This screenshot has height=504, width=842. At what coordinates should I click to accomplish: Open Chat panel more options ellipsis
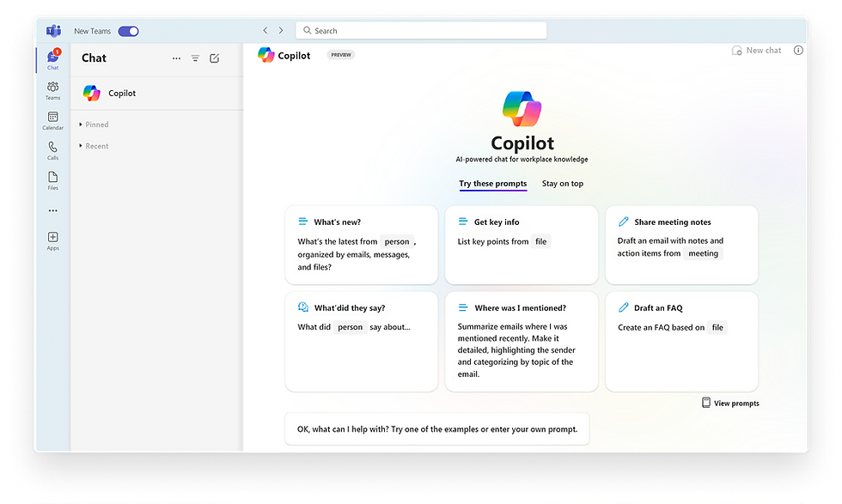pos(176,58)
